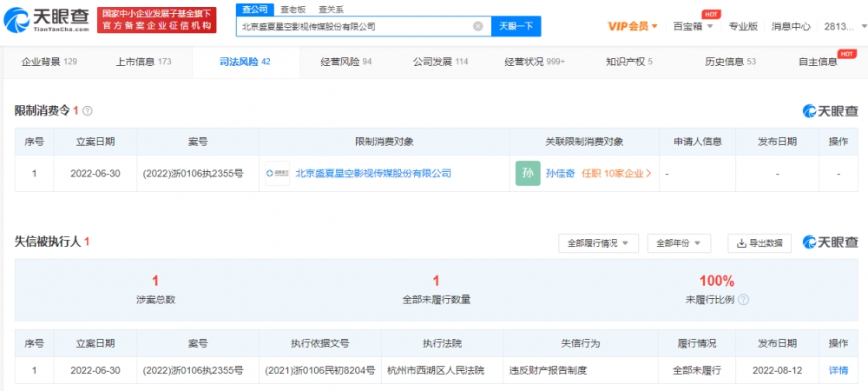Click case number (2022)浙0106执2355号 in the 限制消费令 table
This screenshot has width=868, height=391.
pyautogui.click(x=193, y=174)
